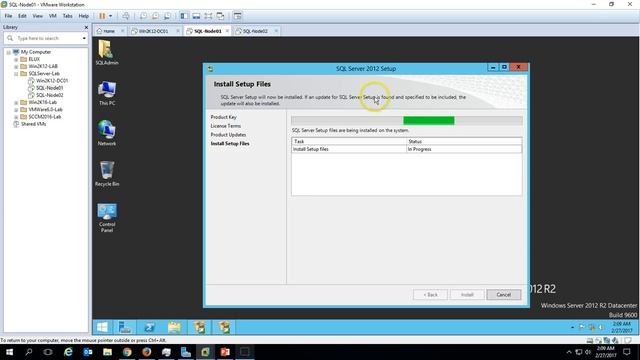Click the Install button in Setup
The image size is (640, 360).
[x=467, y=295]
